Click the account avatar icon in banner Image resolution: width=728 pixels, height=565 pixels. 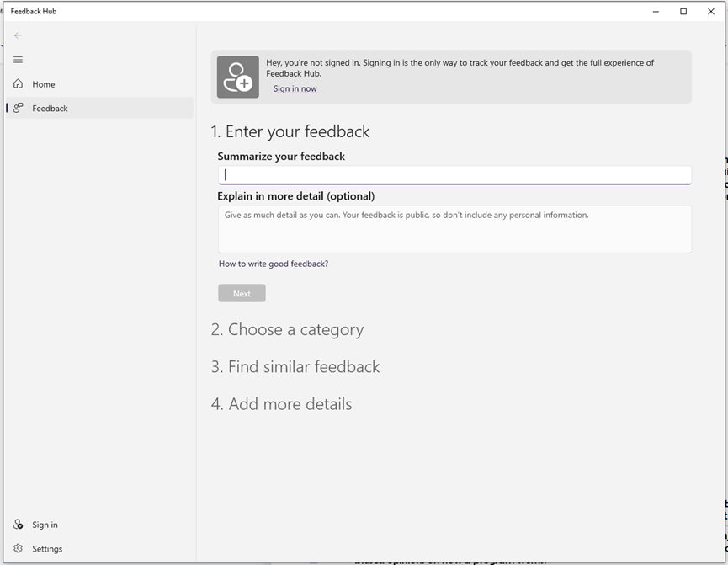tap(237, 77)
